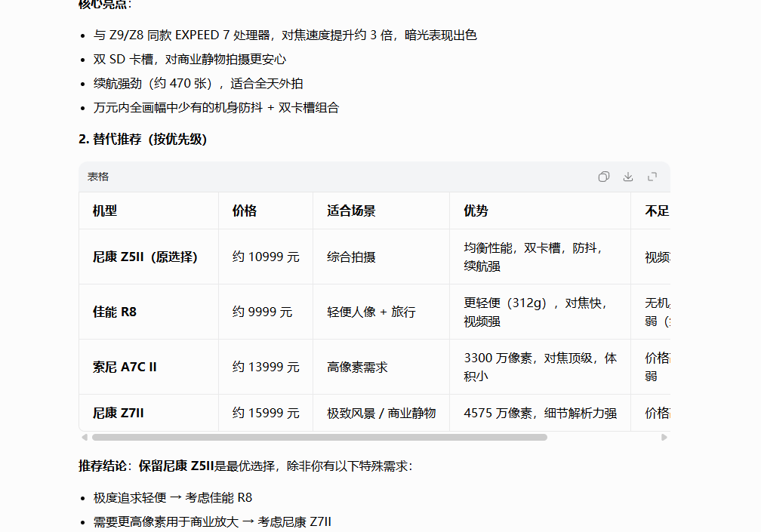Download the table using the download icon

pos(628,177)
